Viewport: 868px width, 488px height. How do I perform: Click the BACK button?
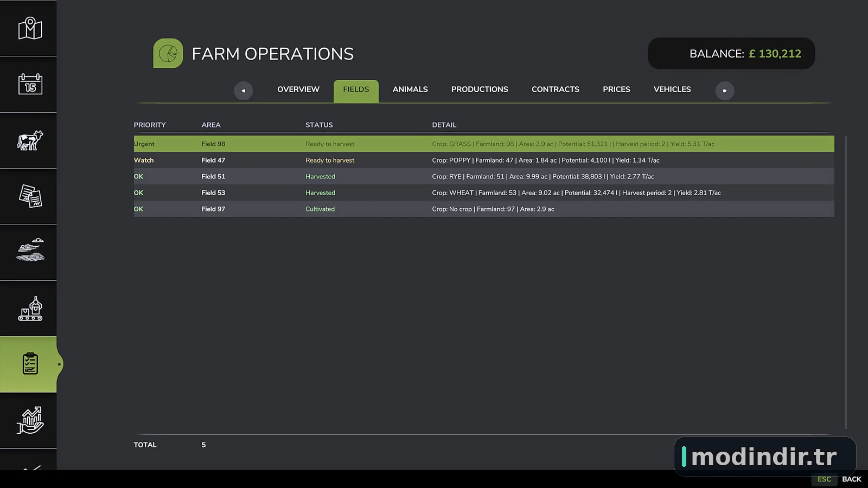[852, 479]
